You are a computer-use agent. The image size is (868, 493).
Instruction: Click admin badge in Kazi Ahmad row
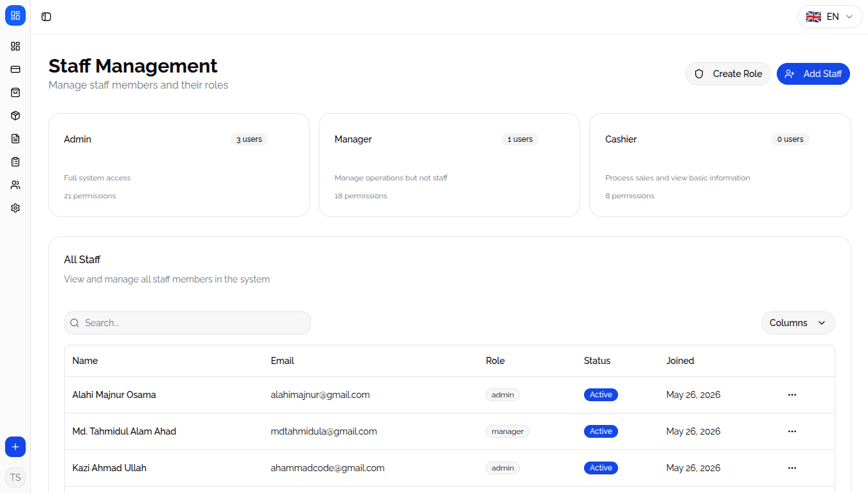coord(502,468)
